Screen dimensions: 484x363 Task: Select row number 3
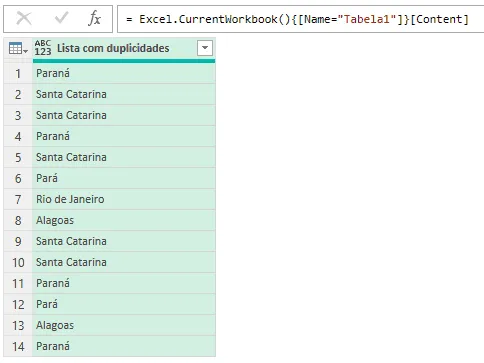pyautogui.click(x=18, y=115)
